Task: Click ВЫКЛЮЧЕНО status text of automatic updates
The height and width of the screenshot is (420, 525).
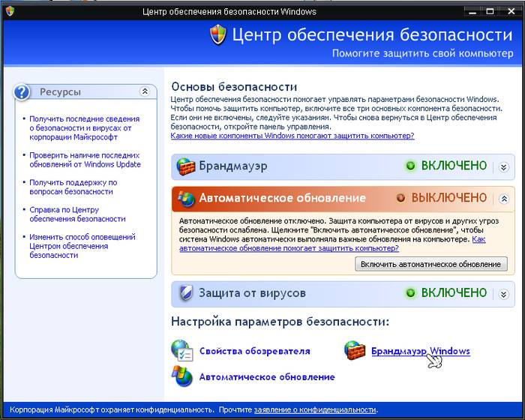Action: pyautogui.click(x=449, y=197)
